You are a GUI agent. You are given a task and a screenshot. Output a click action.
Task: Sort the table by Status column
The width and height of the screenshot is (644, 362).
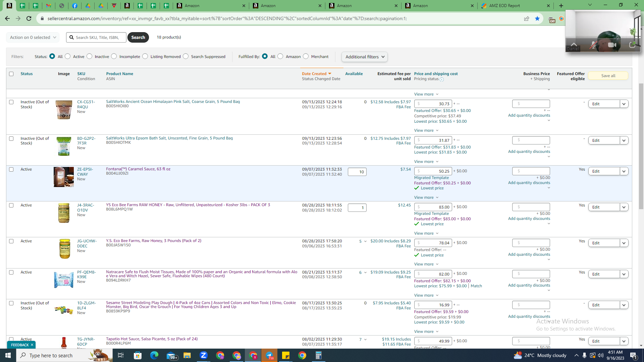pos(26,74)
